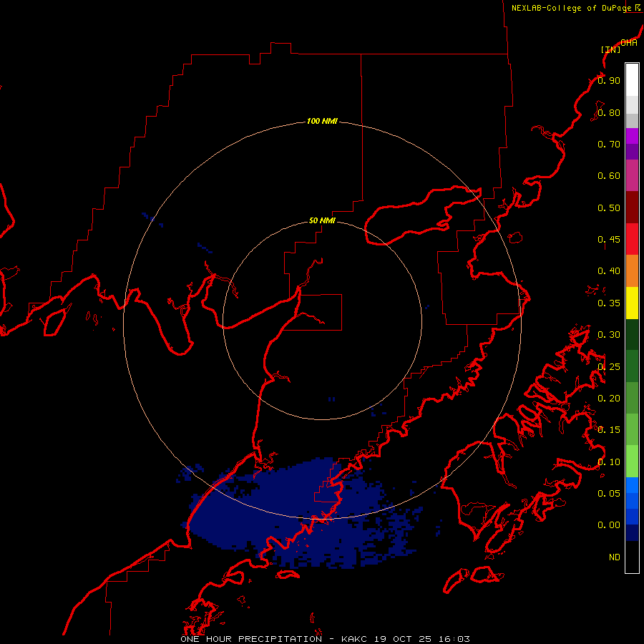Screen dimensions: 644x644
Task: Click the 0.45 scale value
Action: coord(609,240)
